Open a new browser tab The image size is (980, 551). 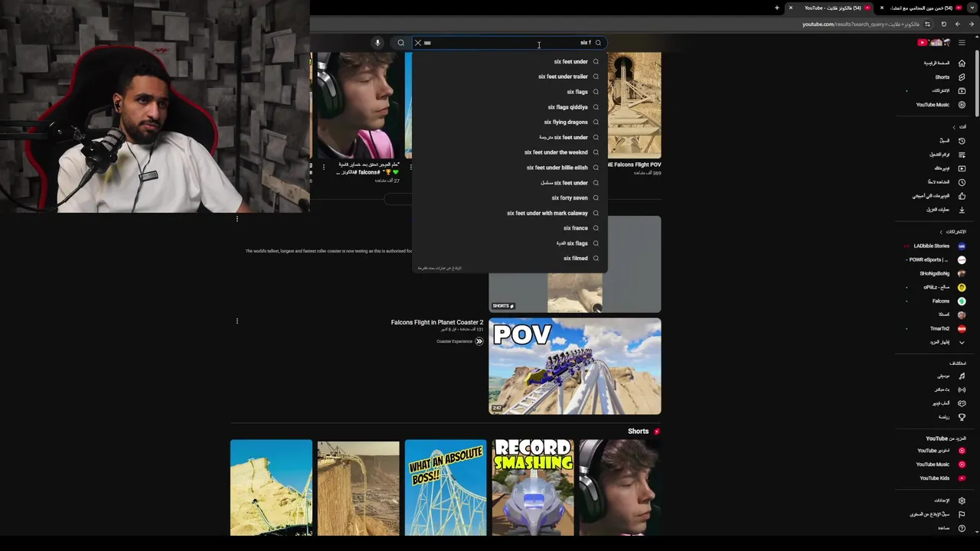(776, 8)
